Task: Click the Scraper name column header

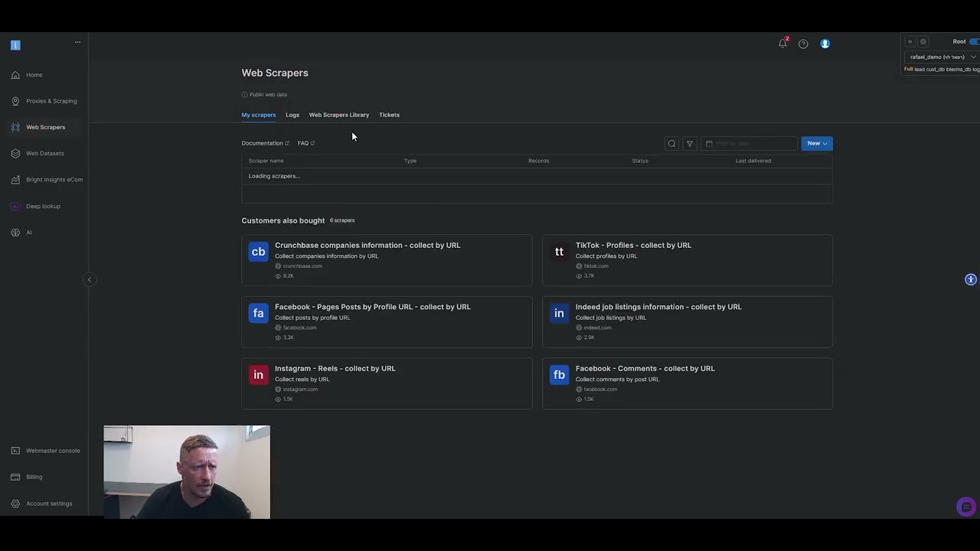Action: pyautogui.click(x=266, y=161)
